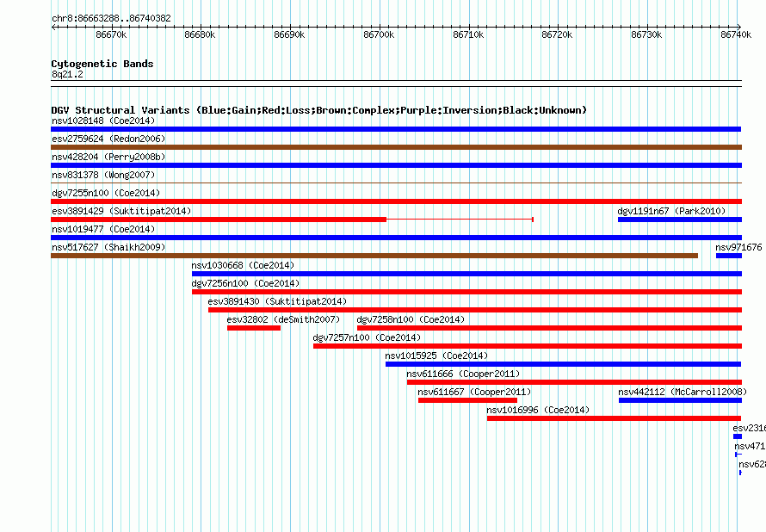Click the red nsv1016996 loss bar

coord(614,418)
